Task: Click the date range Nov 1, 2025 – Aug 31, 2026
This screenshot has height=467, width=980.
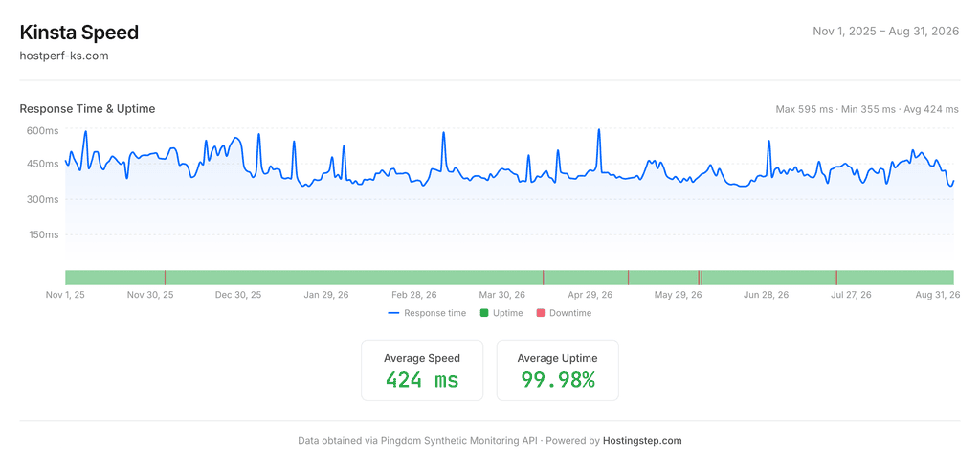Action: tap(885, 32)
